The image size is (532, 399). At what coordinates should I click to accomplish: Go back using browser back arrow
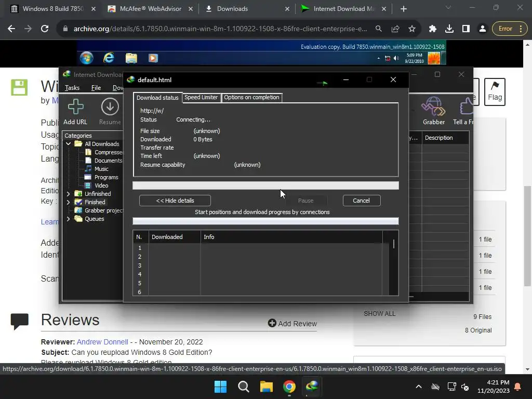tap(11, 29)
